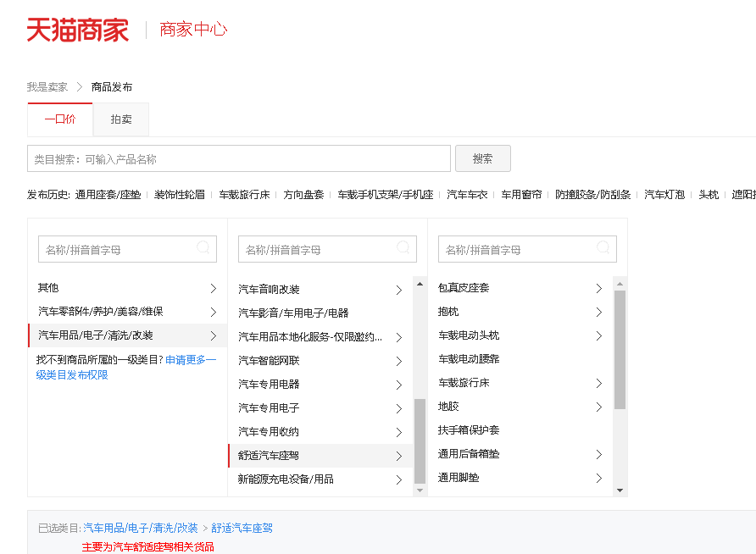Screen dimensions: 756x554
Task: Focus first column 名称/拼音首字母 filter box
Action: tap(127, 249)
